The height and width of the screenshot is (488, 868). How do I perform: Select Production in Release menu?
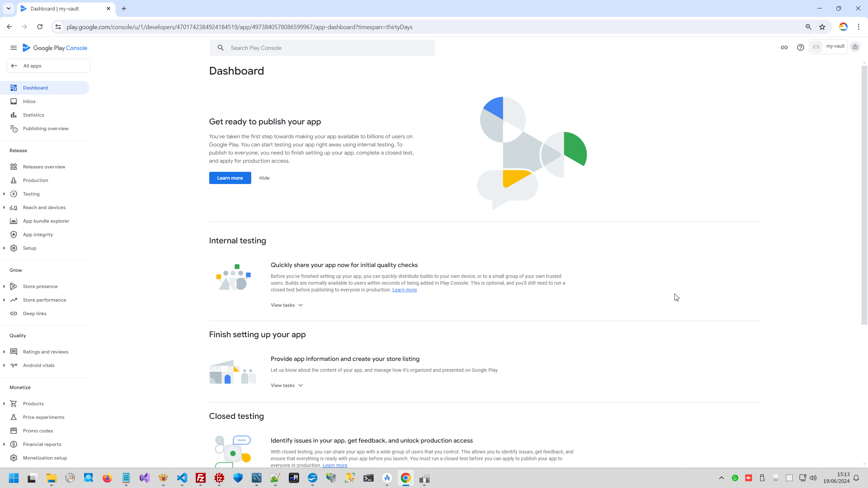(x=35, y=180)
